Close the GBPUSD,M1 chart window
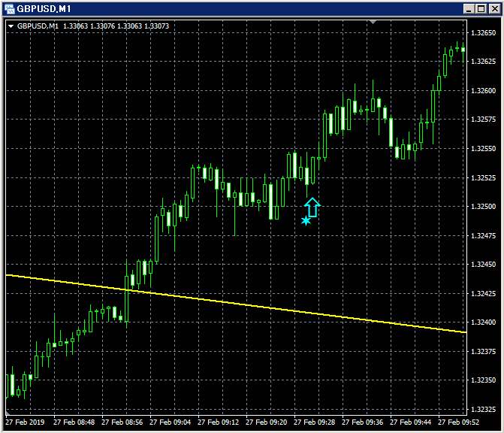The height and width of the screenshot is (433, 504). pos(494,9)
